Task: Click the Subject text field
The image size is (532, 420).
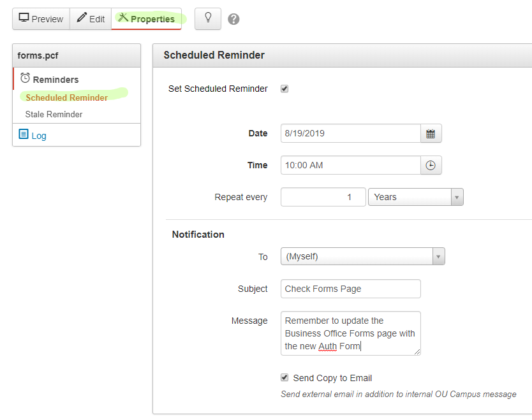Action: (350, 289)
